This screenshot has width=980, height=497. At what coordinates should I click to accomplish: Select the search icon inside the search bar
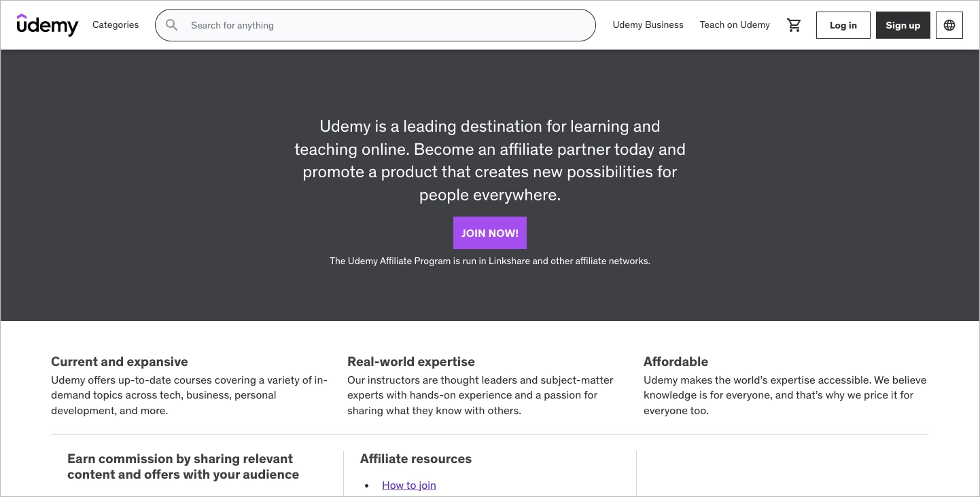(171, 24)
